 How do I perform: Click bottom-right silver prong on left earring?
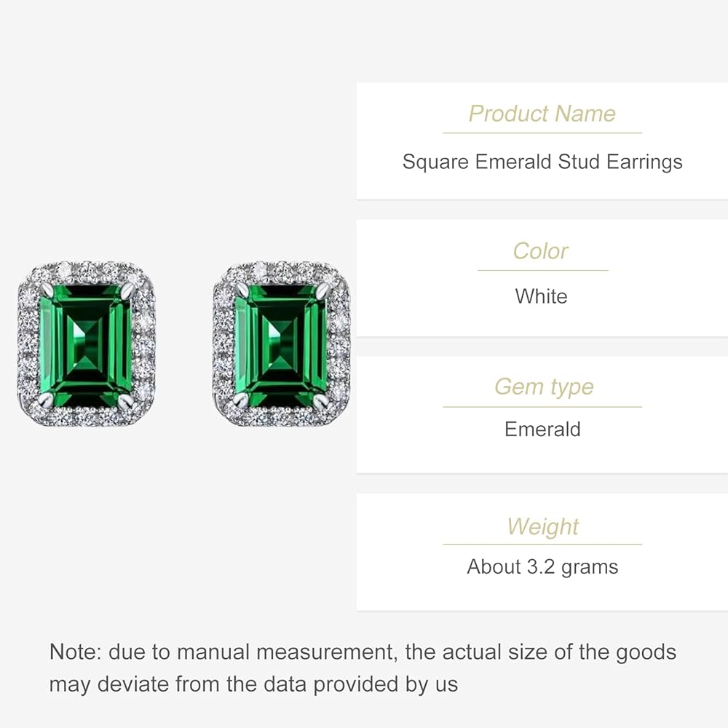pyautogui.click(x=127, y=400)
